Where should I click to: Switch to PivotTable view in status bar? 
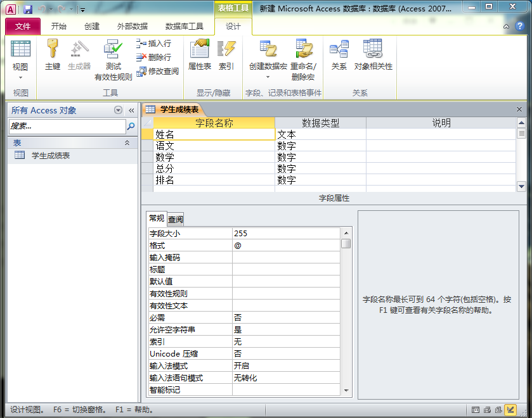point(487,410)
